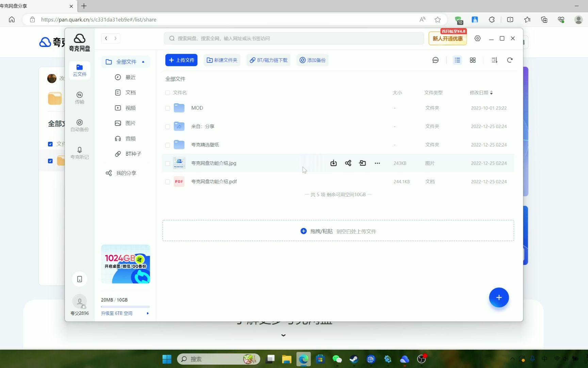Screen dimensions: 588x368
Task: Select 最近 in the sidebar
Action: [125, 77]
